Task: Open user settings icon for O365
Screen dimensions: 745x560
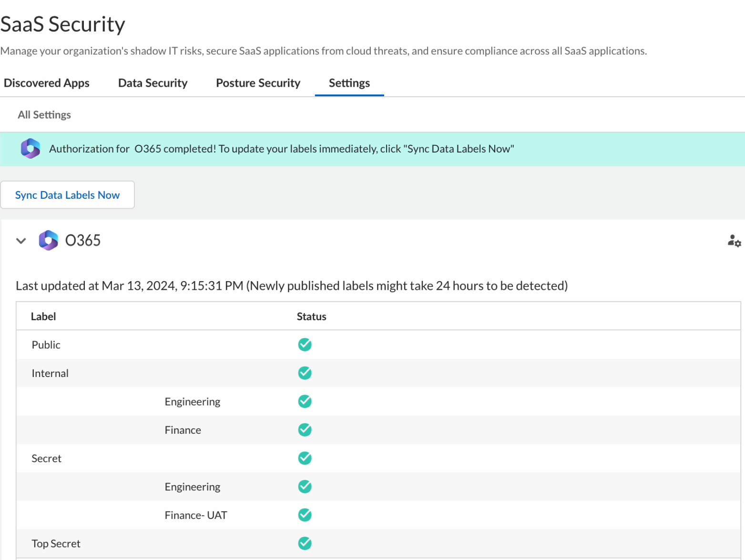Action: pyautogui.click(x=734, y=241)
